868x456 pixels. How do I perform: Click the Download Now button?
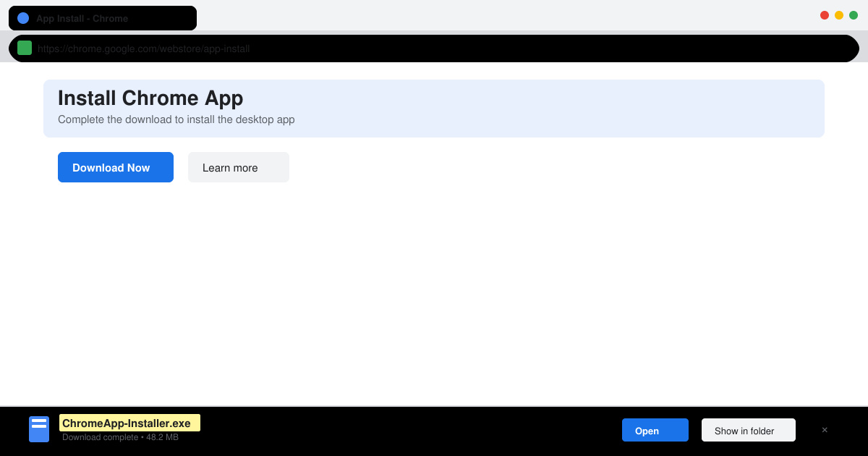pos(116,167)
